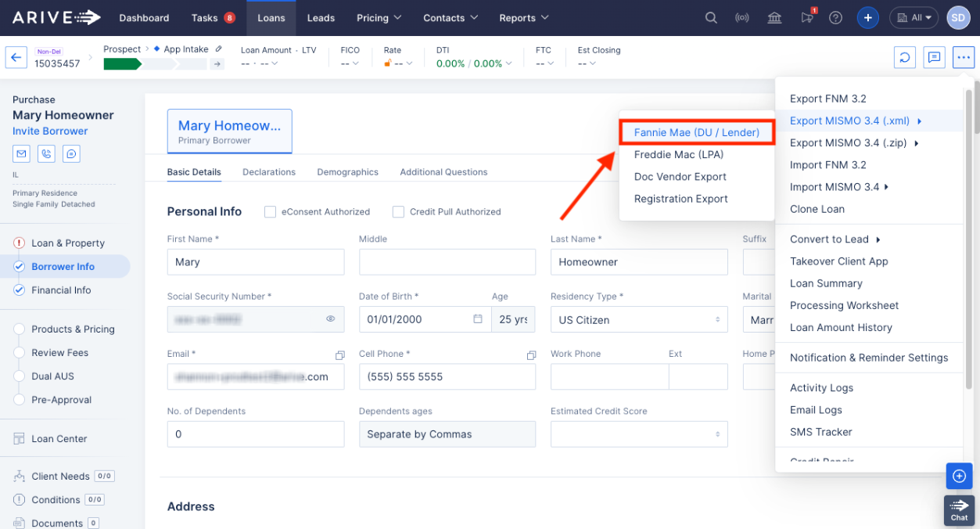The image size is (980, 529).
Task: Choose Doc Vendor Export from submenu
Action: [x=680, y=177]
